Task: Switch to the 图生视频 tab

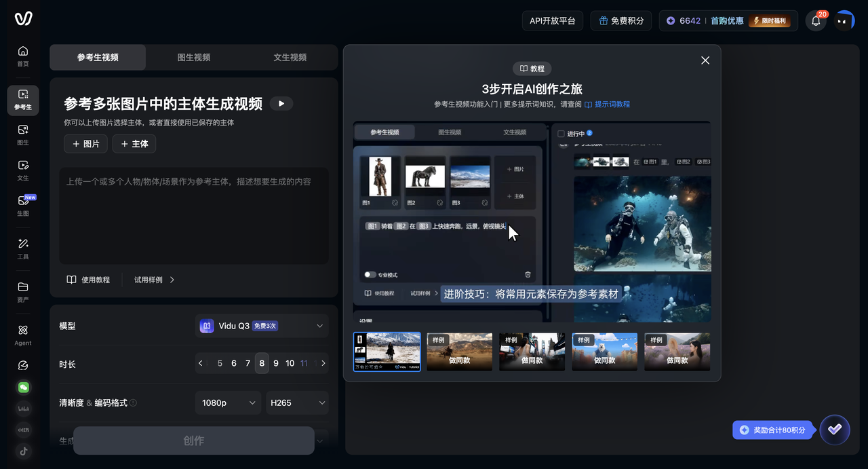Action: pos(195,57)
